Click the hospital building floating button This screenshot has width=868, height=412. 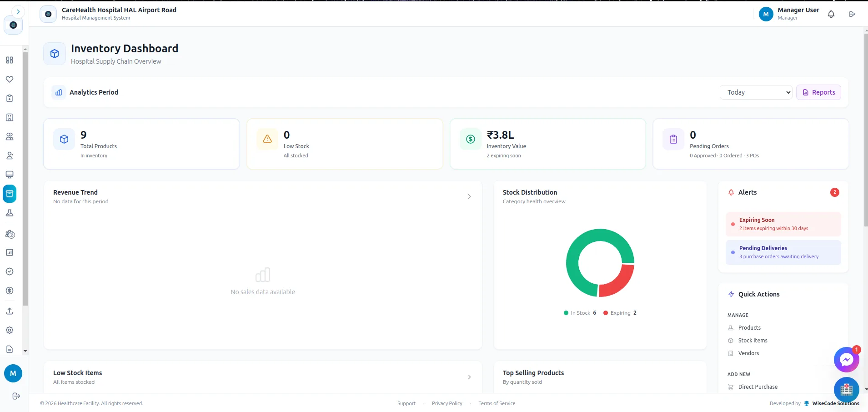[x=847, y=390]
